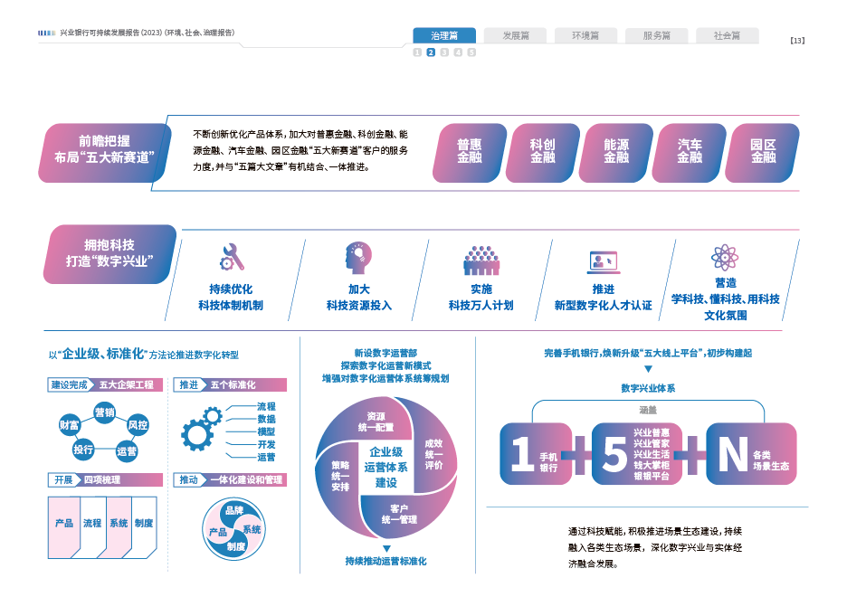847x616 pixels.
Task: Click the 风控 node in the pentagon diagram
Action: [138, 424]
